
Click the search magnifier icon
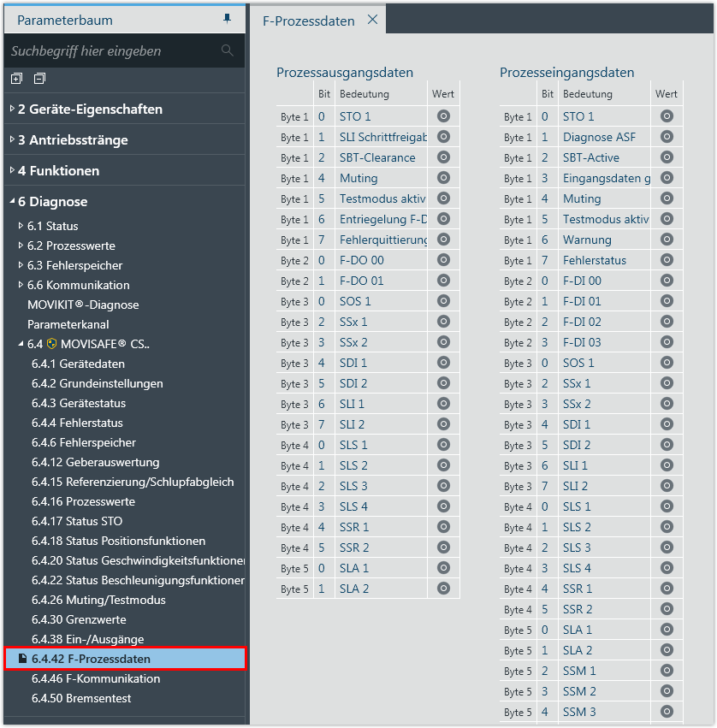pos(227,50)
